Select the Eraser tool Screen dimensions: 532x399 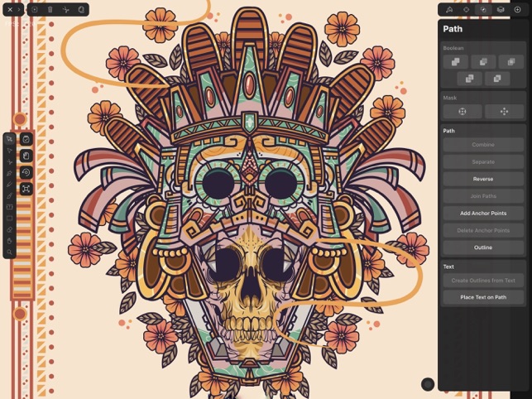pos(9,229)
